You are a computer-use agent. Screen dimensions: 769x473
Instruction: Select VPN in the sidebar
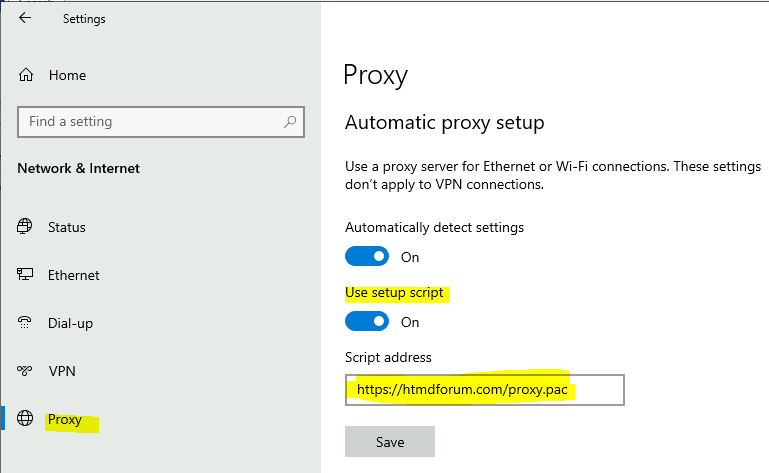[62, 371]
